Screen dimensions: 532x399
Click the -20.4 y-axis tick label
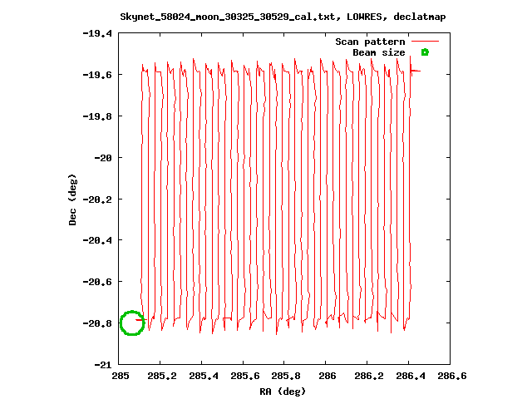point(97,240)
